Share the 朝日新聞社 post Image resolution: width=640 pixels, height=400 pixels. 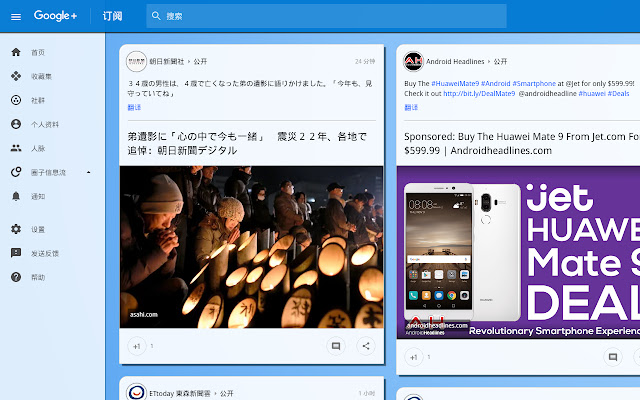pos(366,346)
